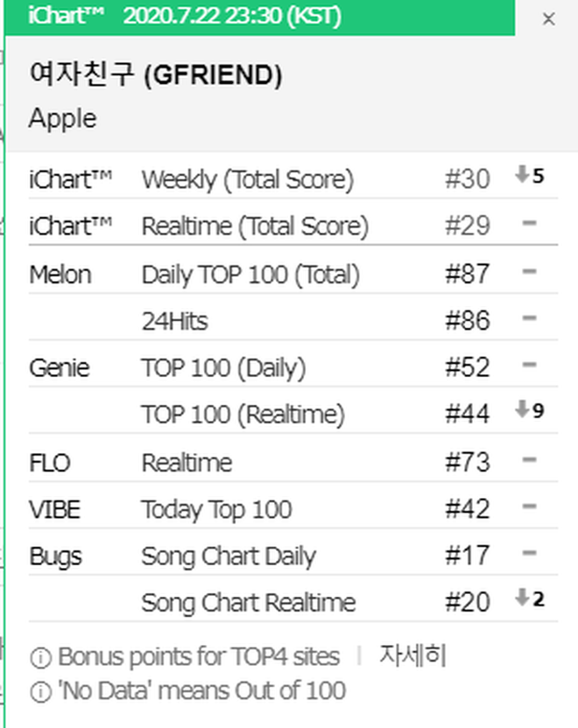Click Bugs Song Chart Realtime entry
This screenshot has width=578, height=728.
(x=293, y=602)
